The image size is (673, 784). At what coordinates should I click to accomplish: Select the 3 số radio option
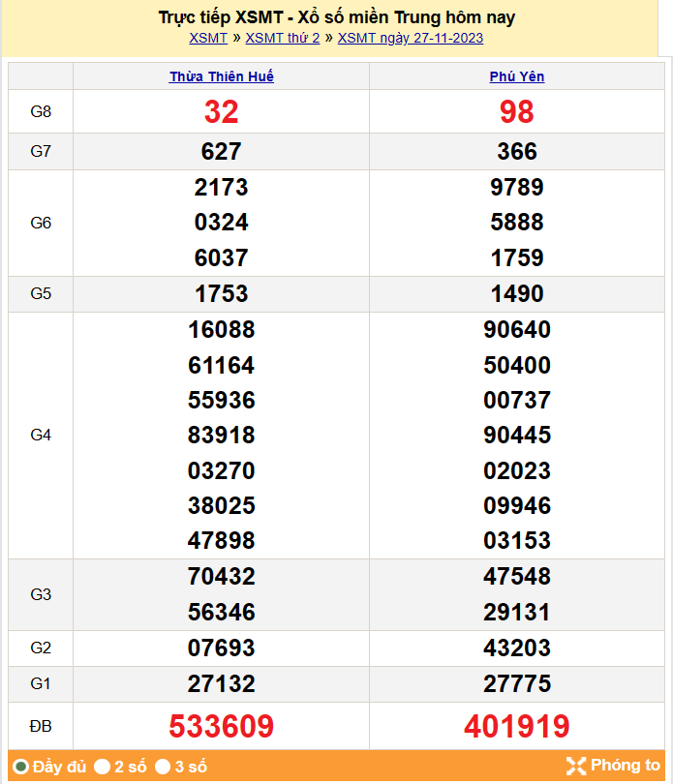coord(163,766)
